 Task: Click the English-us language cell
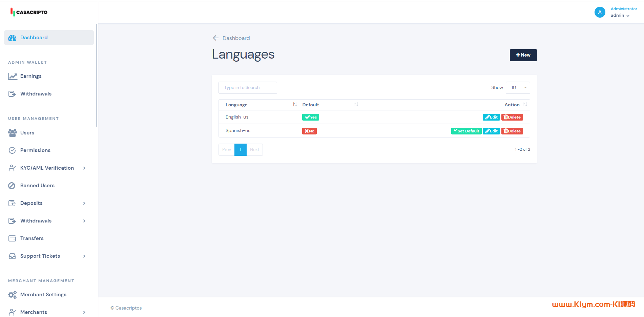click(237, 117)
